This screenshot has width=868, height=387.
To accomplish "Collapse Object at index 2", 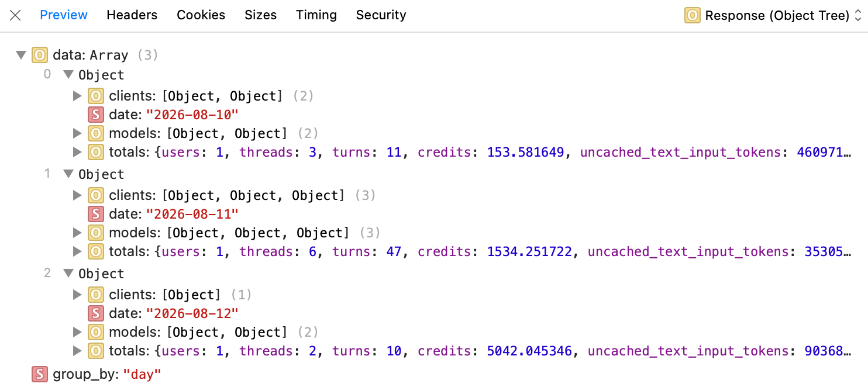I will (x=68, y=274).
